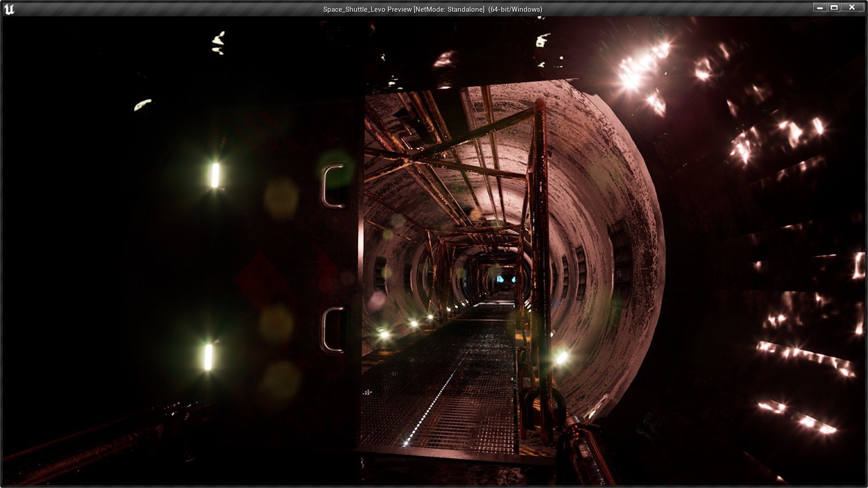
Task: Close the standalone preview window
Action: coord(852,8)
